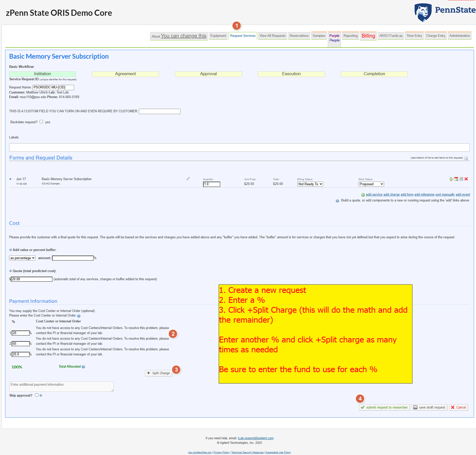Click help icon beside Add value or percent buffer
476x455 pixels.
(x=11, y=250)
